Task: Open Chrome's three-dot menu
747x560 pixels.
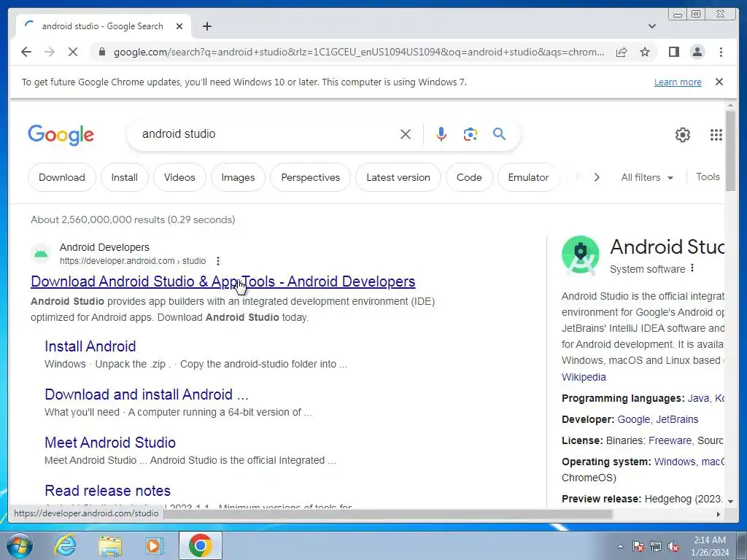Action: (x=721, y=52)
